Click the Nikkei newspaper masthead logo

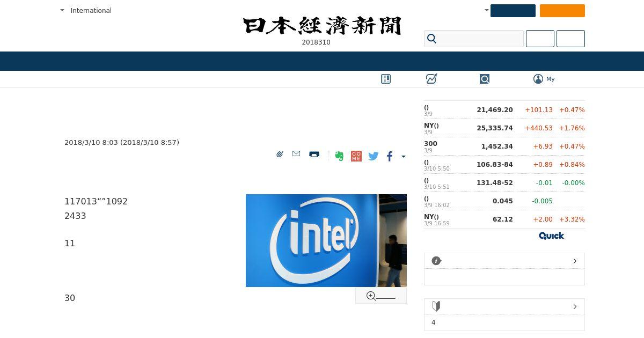pyautogui.click(x=322, y=26)
